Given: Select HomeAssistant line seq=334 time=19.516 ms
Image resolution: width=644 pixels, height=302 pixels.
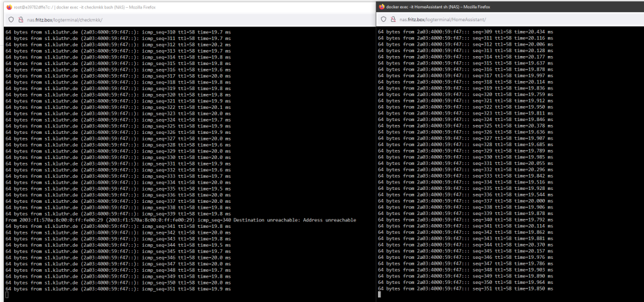Looking at the screenshot, I should (x=466, y=182).
